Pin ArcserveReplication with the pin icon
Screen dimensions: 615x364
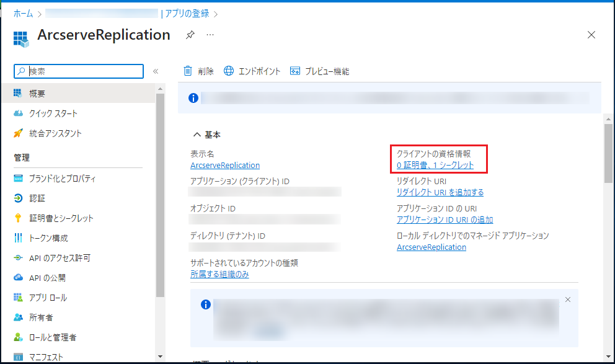[190, 35]
